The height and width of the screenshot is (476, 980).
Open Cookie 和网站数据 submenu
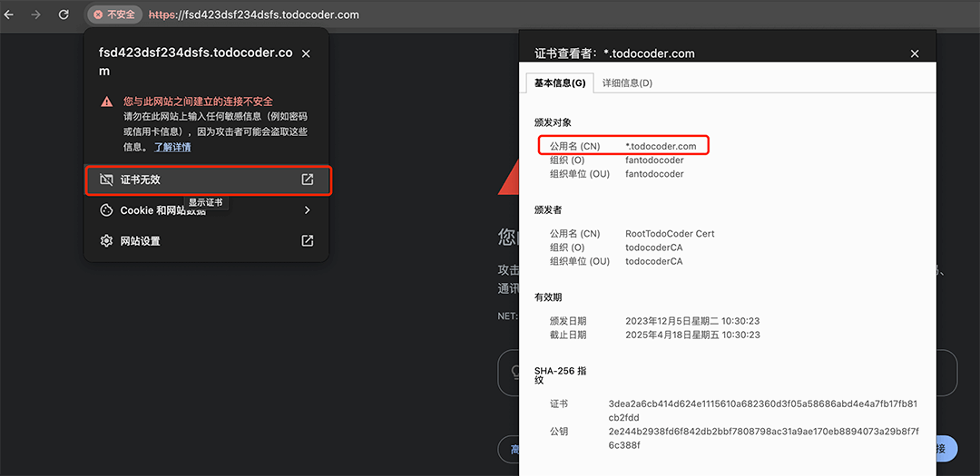tap(206, 210)
